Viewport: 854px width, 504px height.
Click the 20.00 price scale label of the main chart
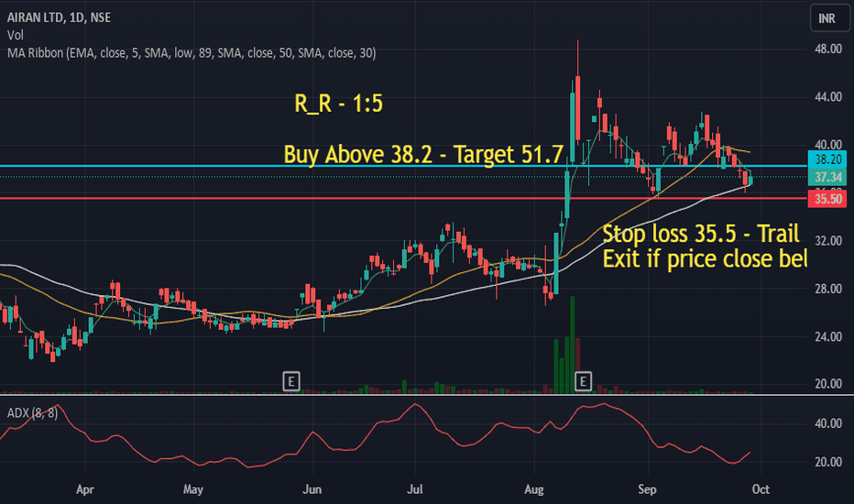(827, 384)
